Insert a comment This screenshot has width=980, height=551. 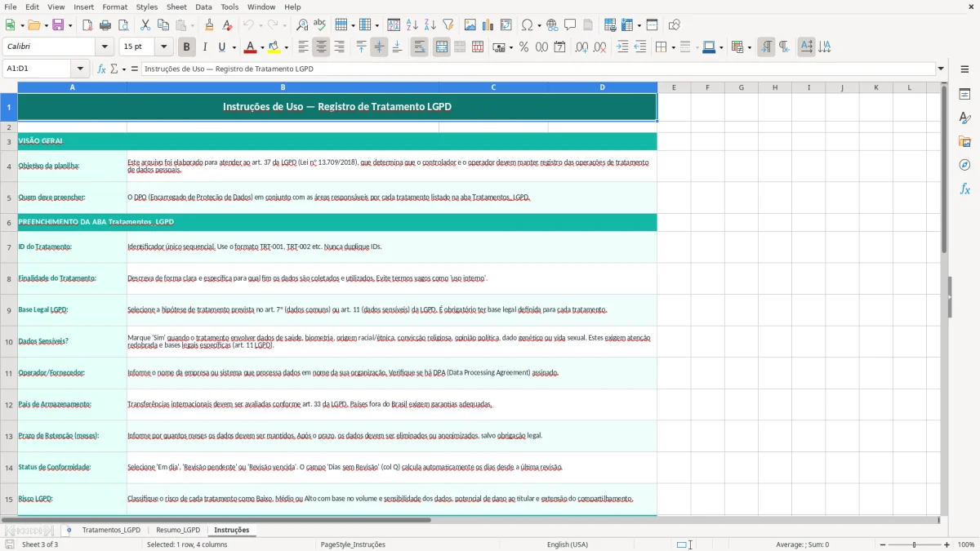point(570,25)
